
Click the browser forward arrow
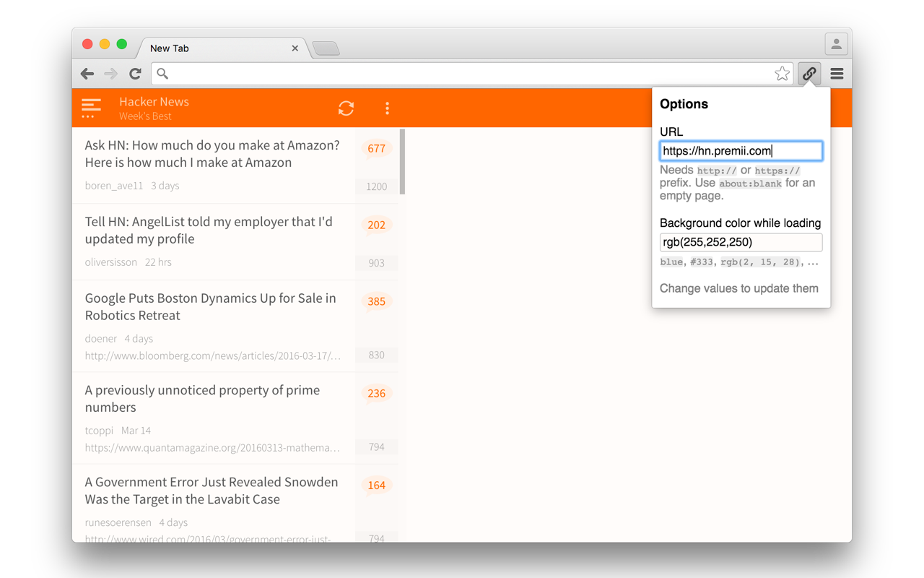tap(110, 73)
